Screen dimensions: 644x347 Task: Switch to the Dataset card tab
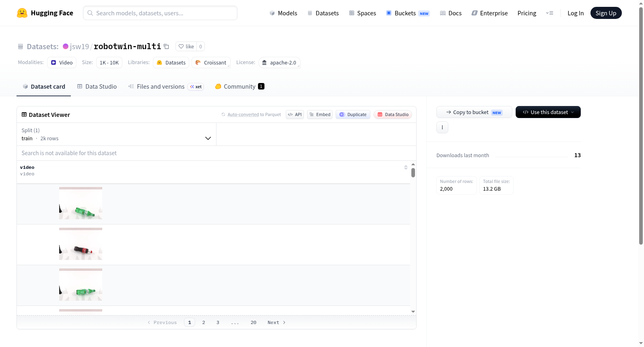coord(44,86)
